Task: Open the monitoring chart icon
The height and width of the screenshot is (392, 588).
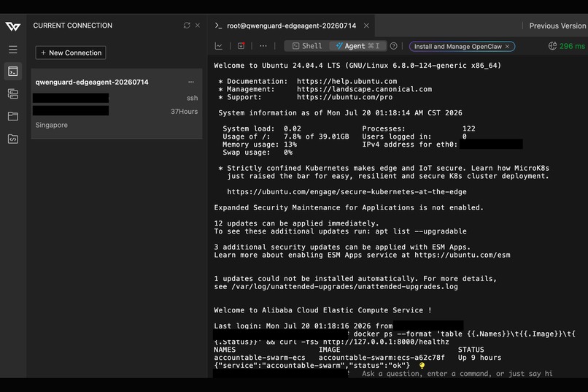Action: click(x=219, y=46)
